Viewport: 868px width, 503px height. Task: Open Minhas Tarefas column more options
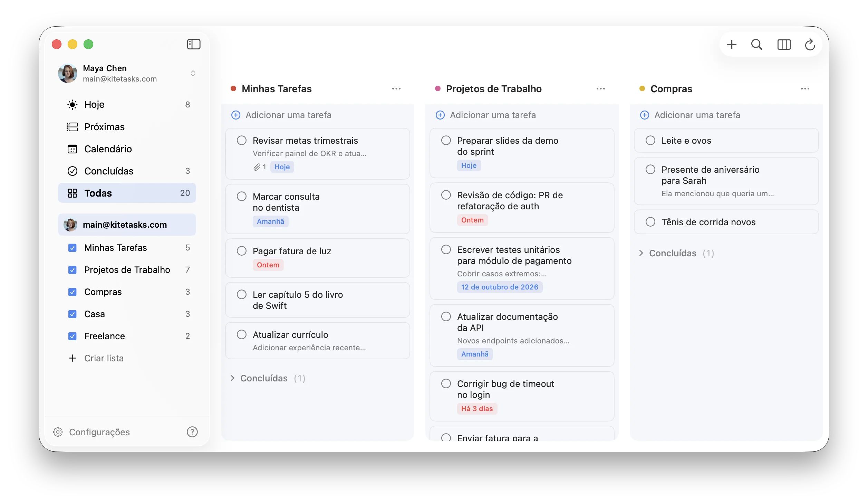click(396, 89)
